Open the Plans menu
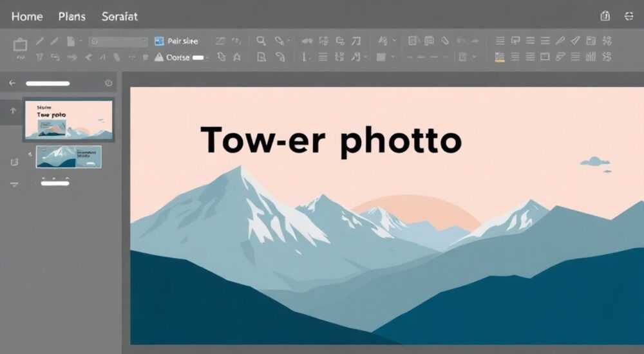This screenshot has height=354, width=644. (x=72, y=17)
